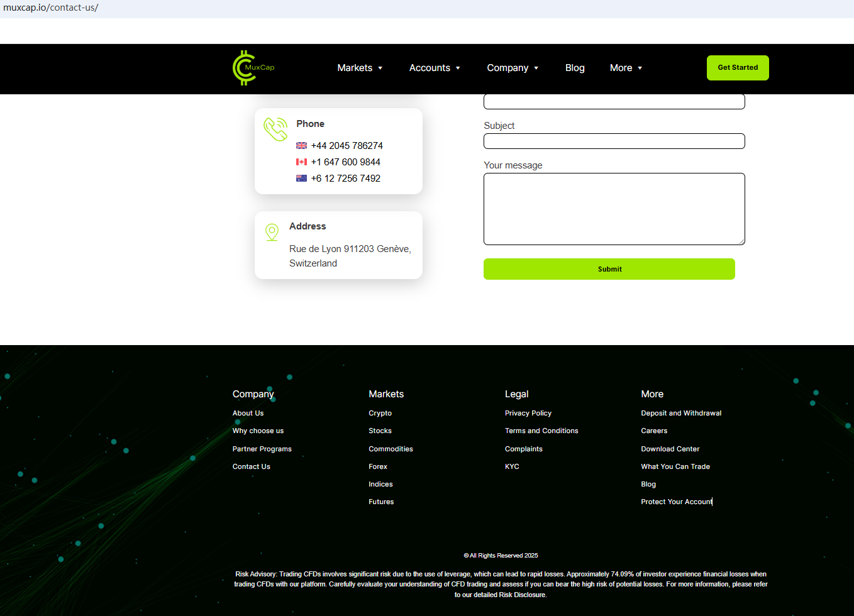Open Commodities footer link
The height and width of the screenshot is (616, 854).
tap(391, 449)
